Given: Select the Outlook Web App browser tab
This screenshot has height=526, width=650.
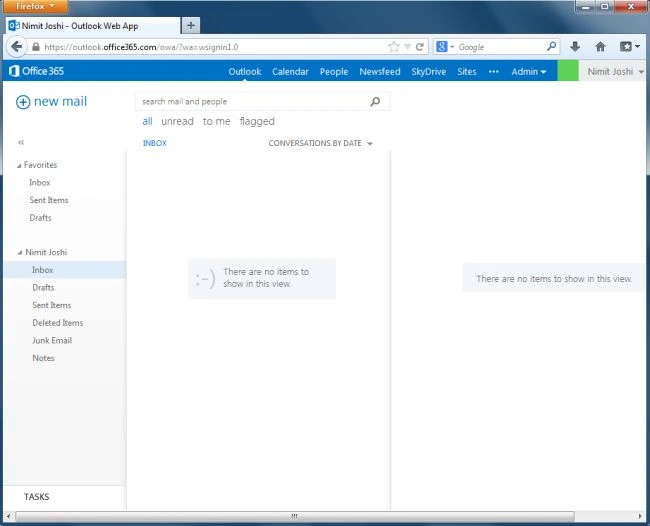Looking at the screenshot, I should (x=93, y=26).
